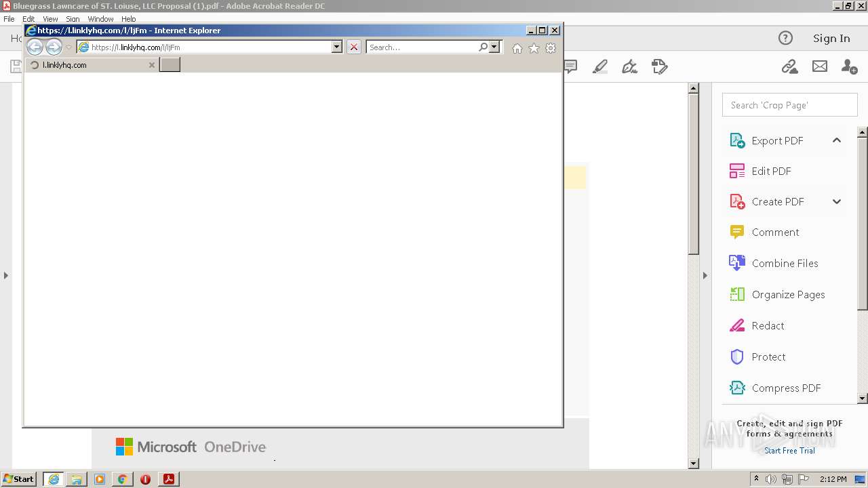Screen dimensions: 868x488
Task: Open the IE Home page icon
Action: click(517, 48)
